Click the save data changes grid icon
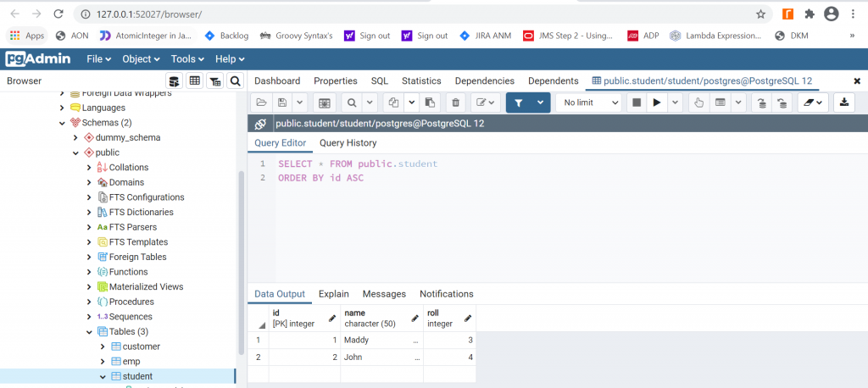The image size is (868, 388). tap(325, 103)
